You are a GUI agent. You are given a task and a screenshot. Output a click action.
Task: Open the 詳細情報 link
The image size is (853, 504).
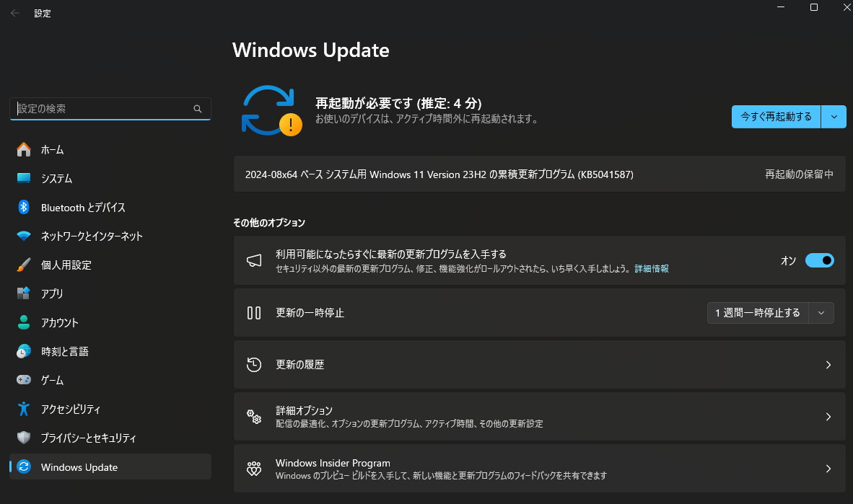coord(652,268)
